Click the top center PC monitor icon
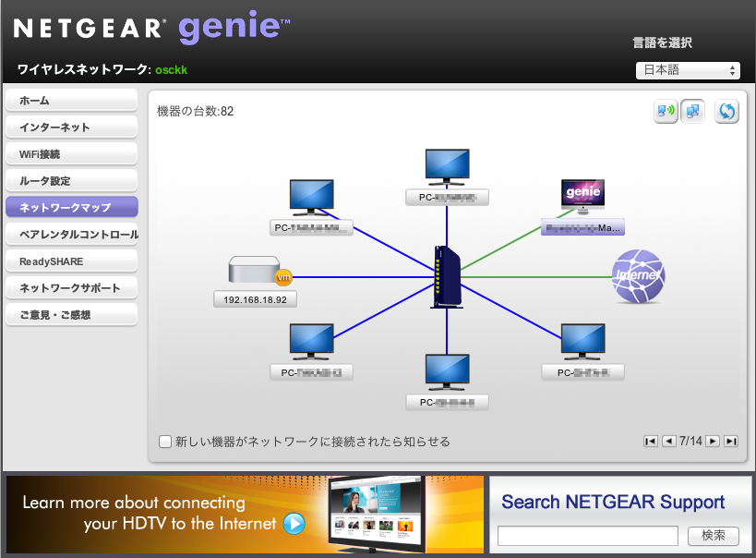Screen dimensions: 756x558 point(447,167)
